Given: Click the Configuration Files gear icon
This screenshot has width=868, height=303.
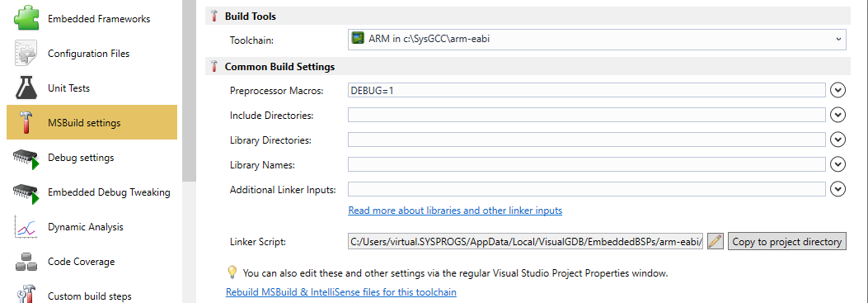Looking at the screenshot, I should click(26, 54).
